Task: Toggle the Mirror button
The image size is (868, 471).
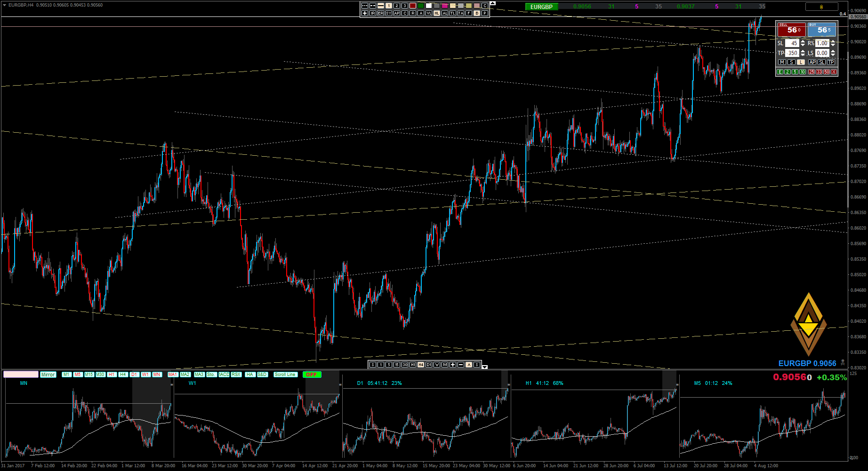Action: point(48,375)
